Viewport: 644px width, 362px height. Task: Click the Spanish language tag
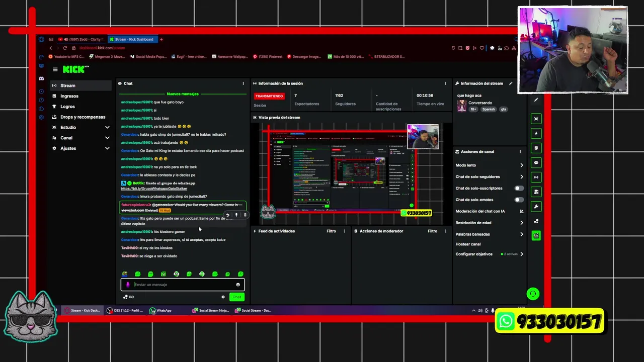(488, 109)
